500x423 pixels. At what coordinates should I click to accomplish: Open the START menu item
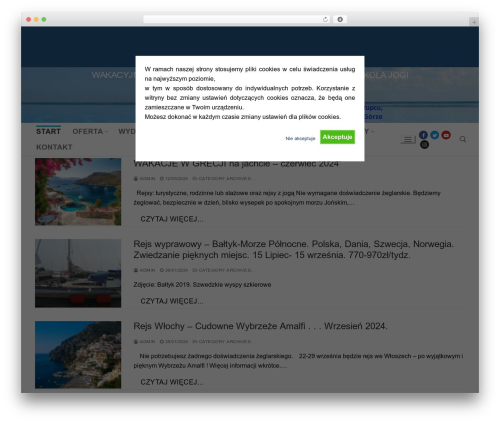(48, 131)
